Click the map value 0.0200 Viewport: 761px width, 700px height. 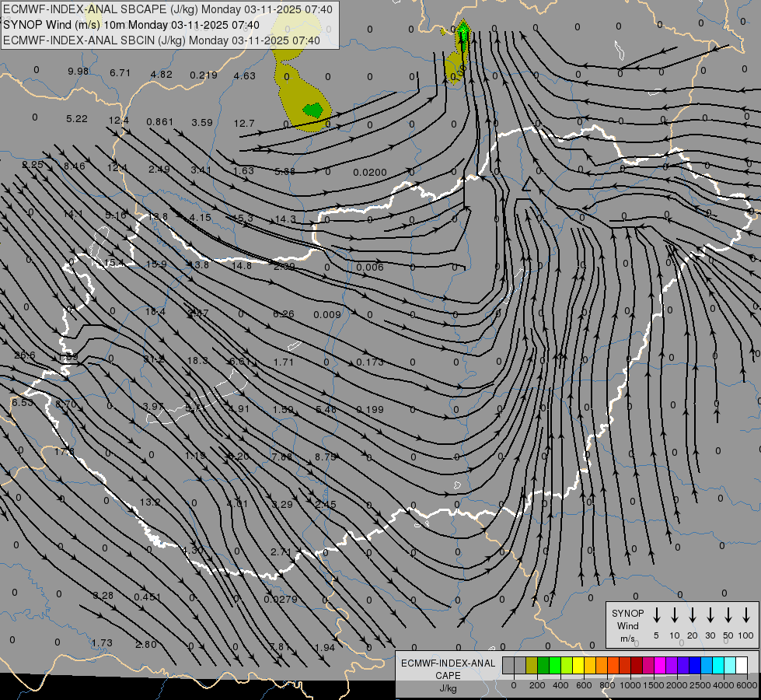point(370,173)
